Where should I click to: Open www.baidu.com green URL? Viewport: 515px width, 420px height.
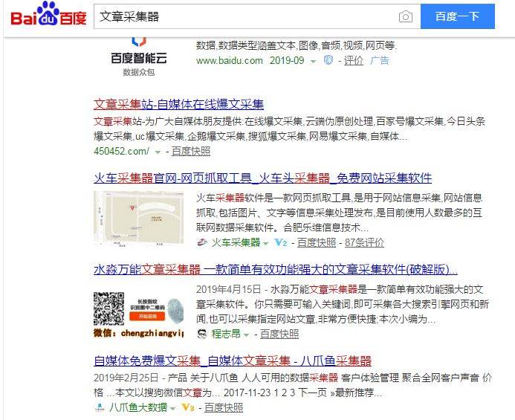pyautogui.click(x=229, y=61)
